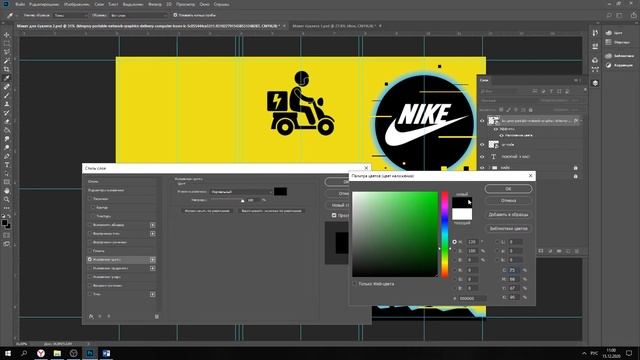Click the vertical hue slider strip

click(x=444, y=234)
